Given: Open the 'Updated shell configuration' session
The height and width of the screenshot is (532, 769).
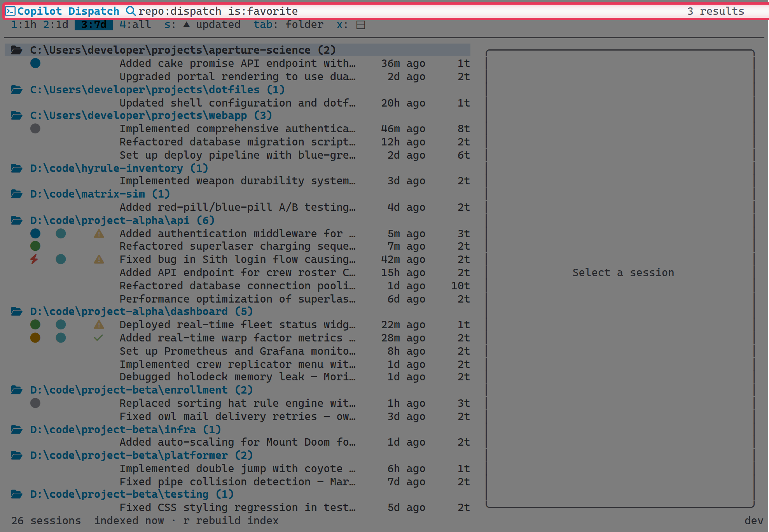Looking at the screenshot, I should pos(238,103).
